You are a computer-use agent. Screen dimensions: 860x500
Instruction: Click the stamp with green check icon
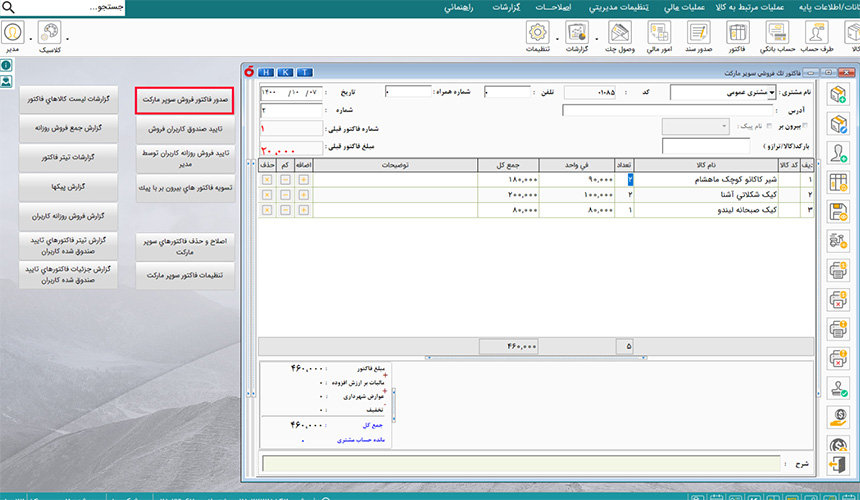pyautogui.click(x=838, y=388)
